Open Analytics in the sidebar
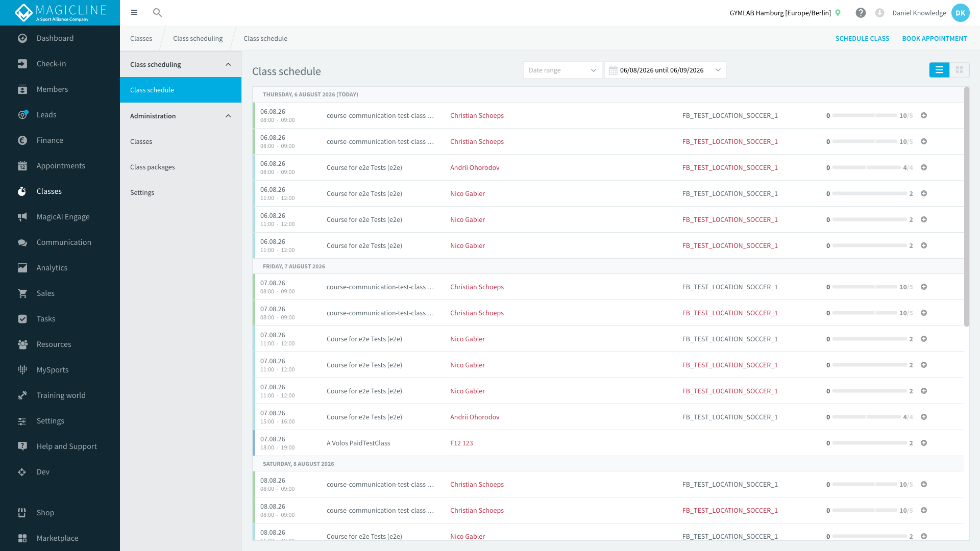The width and height of the screenshot is (980, 551). pyautogui.click(x=60, y=268)
